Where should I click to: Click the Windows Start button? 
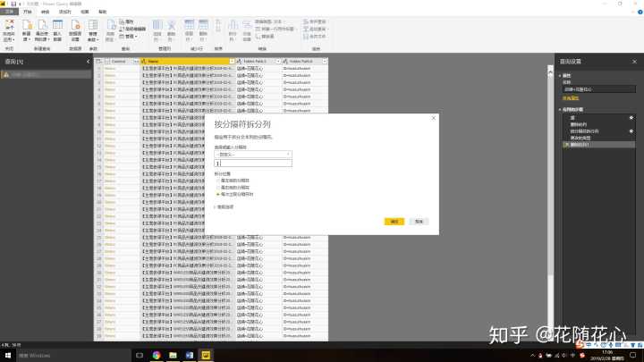(x=8, y=355)
